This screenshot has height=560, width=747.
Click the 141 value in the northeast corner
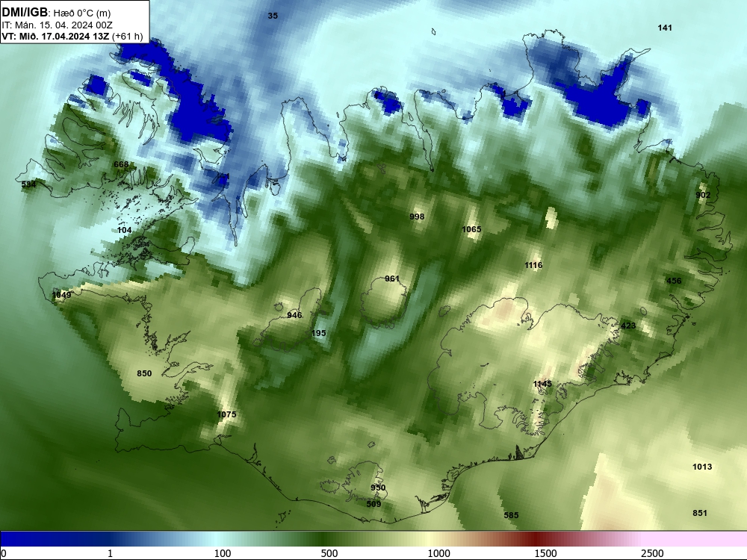coord(665,28)
